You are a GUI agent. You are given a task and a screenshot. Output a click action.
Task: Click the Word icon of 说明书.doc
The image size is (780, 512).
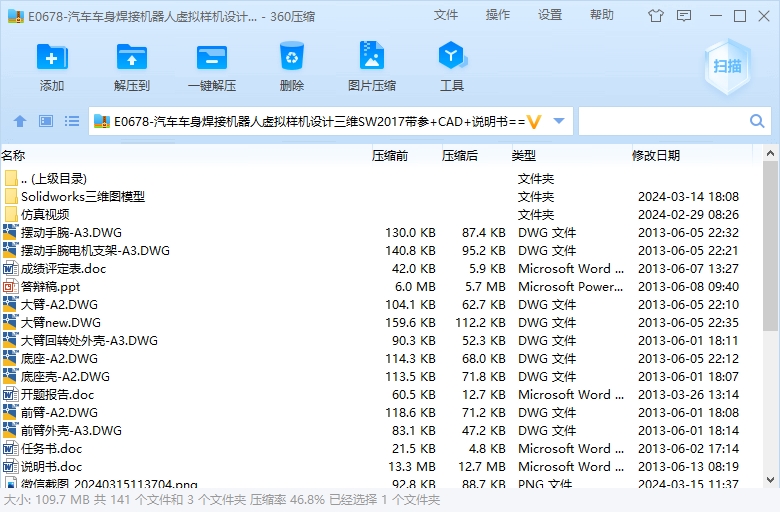pos(10,466)
